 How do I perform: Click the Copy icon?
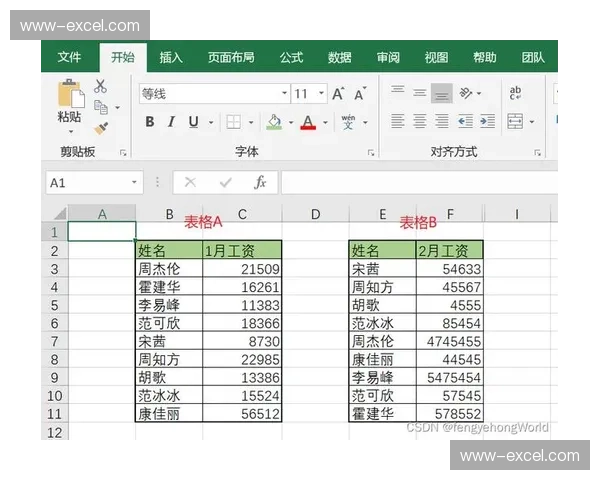click(101, 107)
